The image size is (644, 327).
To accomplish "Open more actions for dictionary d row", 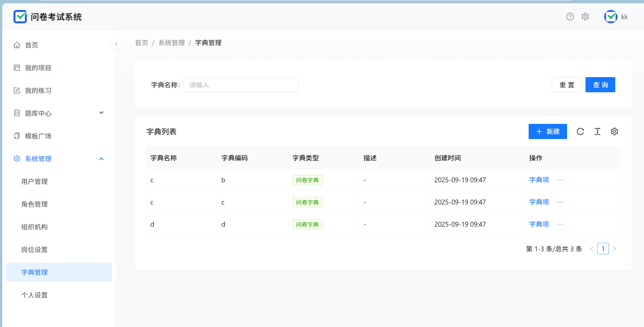I will tap(560, 224).
